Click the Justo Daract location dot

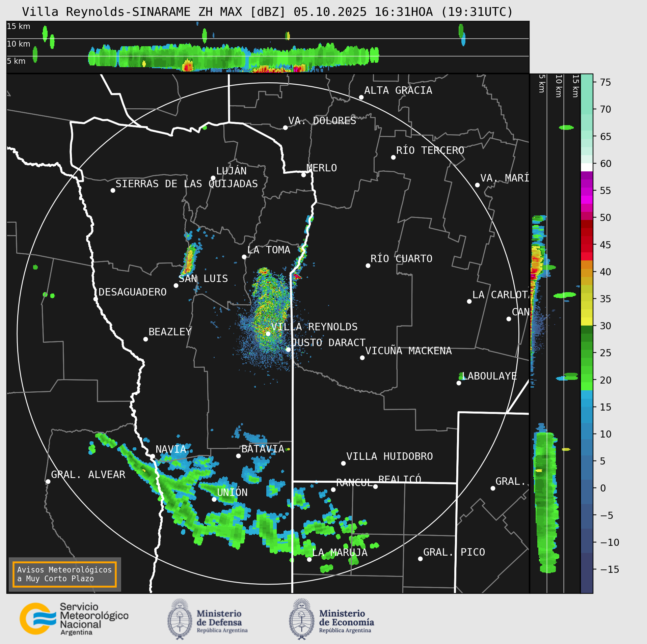pos(288,350)
